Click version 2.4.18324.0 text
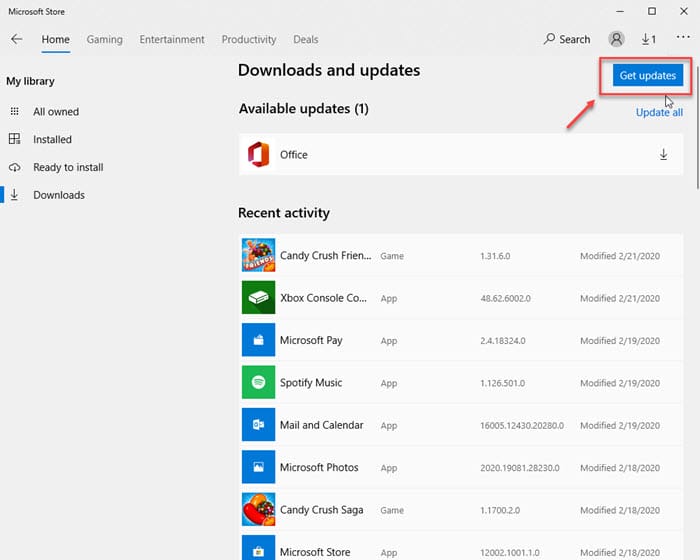700x560 pixels. tap(503, 341)
